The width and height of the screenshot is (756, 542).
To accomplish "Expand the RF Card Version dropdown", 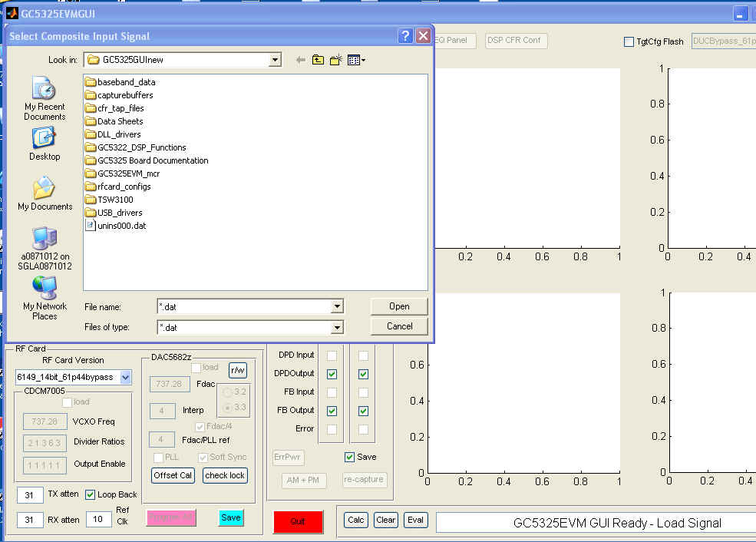I will coord(125,377).
